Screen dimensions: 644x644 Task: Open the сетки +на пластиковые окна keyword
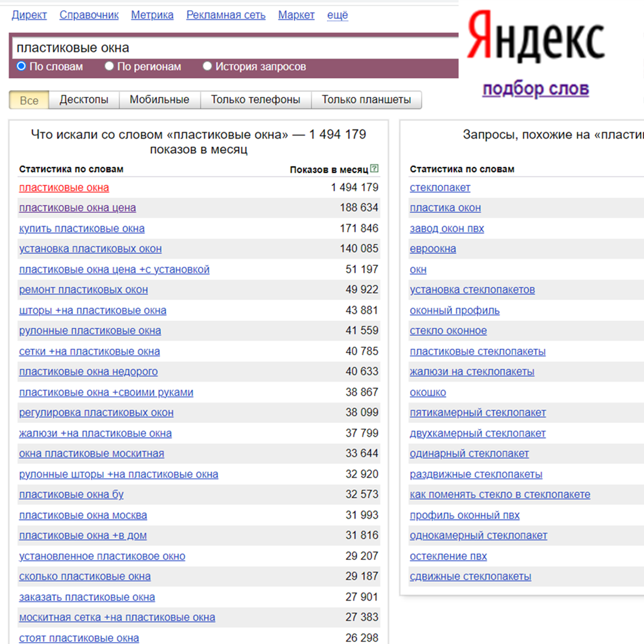[x=89, y=352]
